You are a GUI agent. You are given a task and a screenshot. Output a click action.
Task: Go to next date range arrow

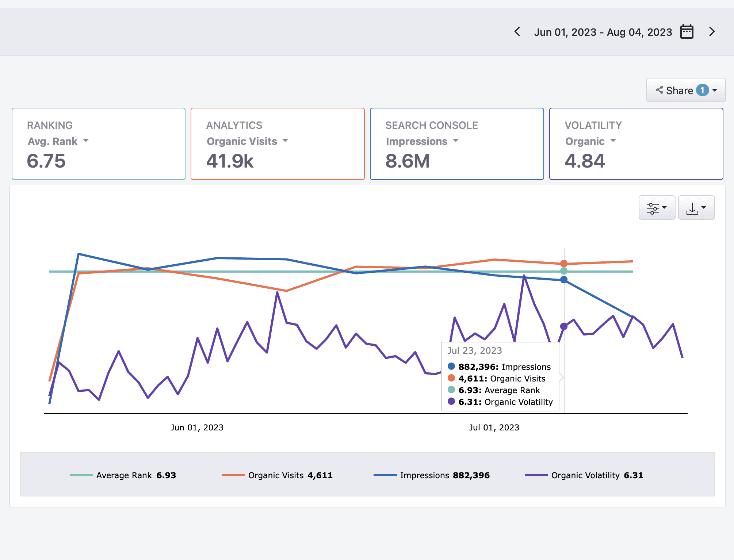point(712,32)
